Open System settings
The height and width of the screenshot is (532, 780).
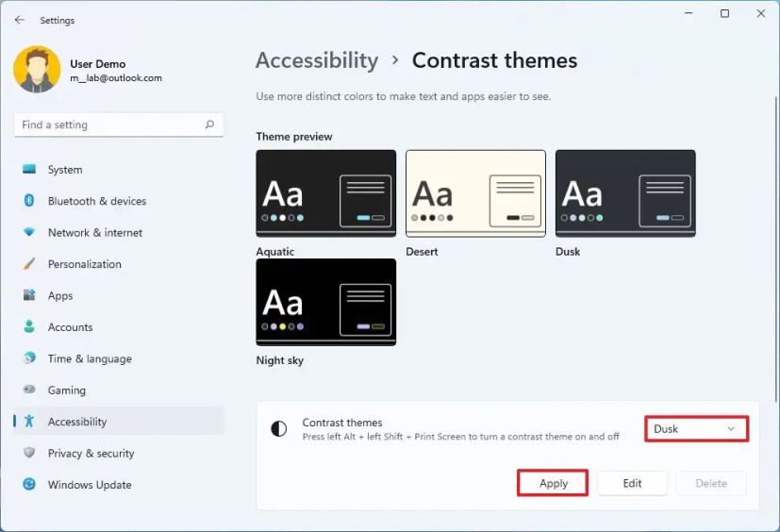coord(119,169)
